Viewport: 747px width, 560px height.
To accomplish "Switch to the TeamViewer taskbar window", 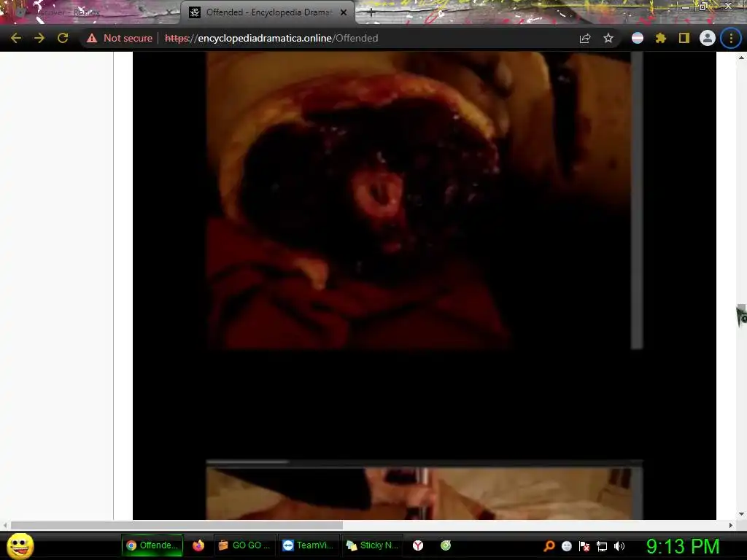I will [309, 545].
